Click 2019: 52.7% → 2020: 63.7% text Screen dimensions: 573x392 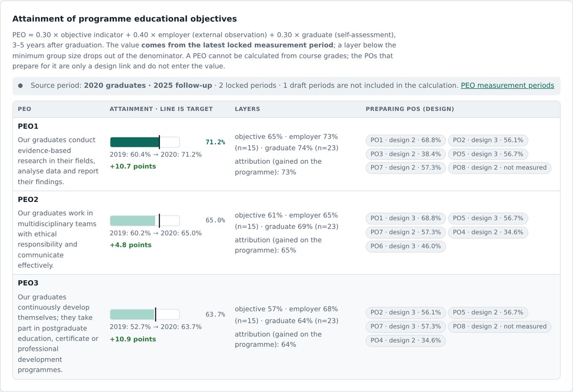(156, 327)
